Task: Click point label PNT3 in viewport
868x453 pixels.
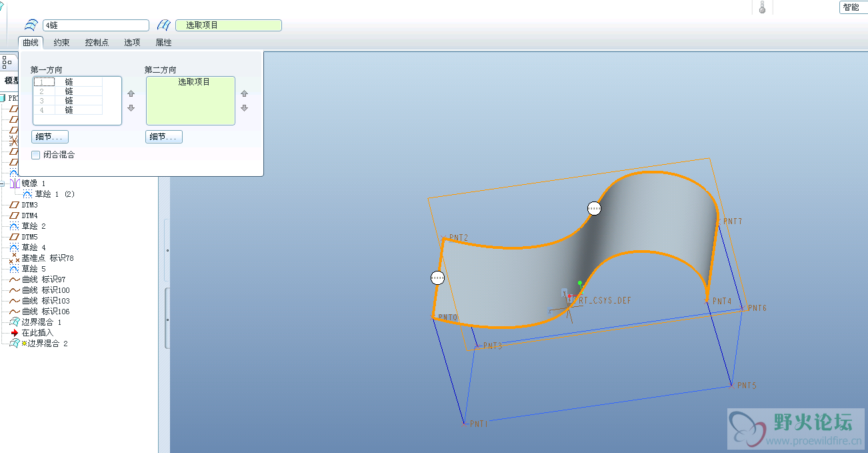Action: point(493,346)
